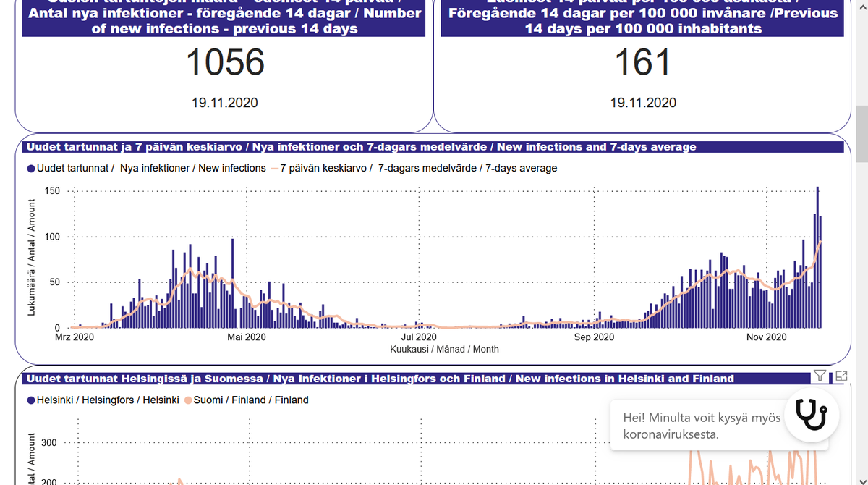Image resolution: width=868 pixels, height=485 pixels.
Task: Click the 'Uudet tartunnat / Nya infektioner / New infections' legend label
Action: point(151,168)
